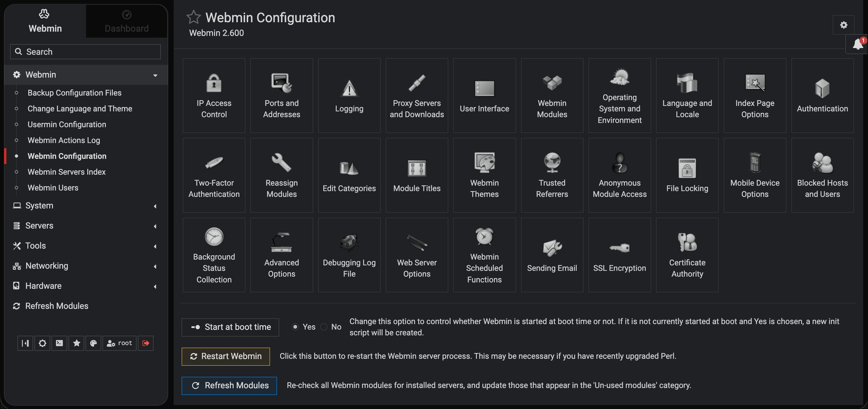Image resolution: width=868 pixels, height=409 pixels.
Task: Select No for start at boot
Action: pos(324,327)
